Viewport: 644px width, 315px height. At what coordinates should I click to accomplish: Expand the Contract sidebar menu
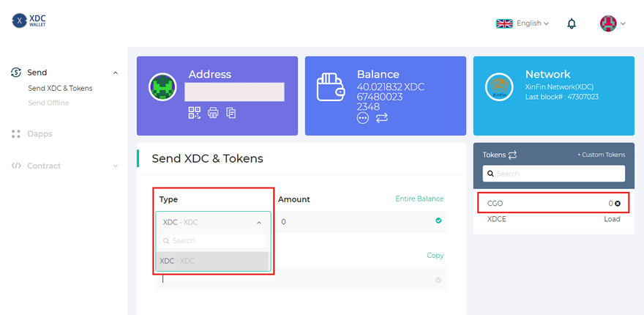[x=115, y=166]
